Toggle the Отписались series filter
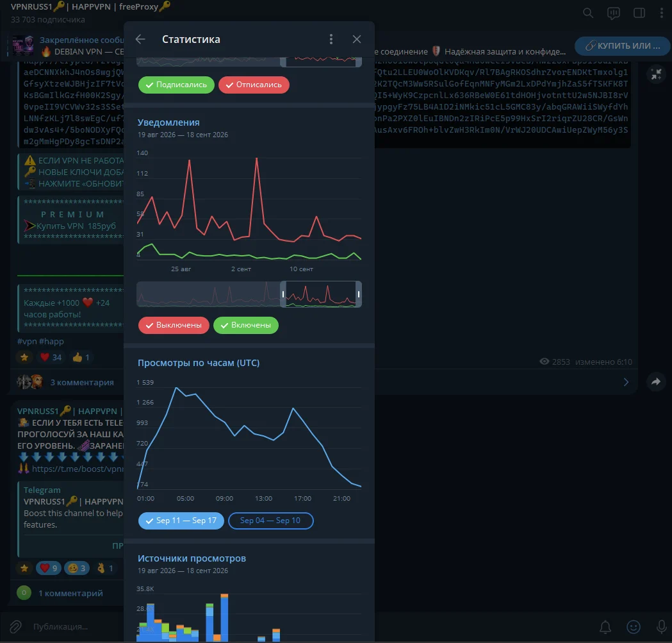 tap(254, 85)
